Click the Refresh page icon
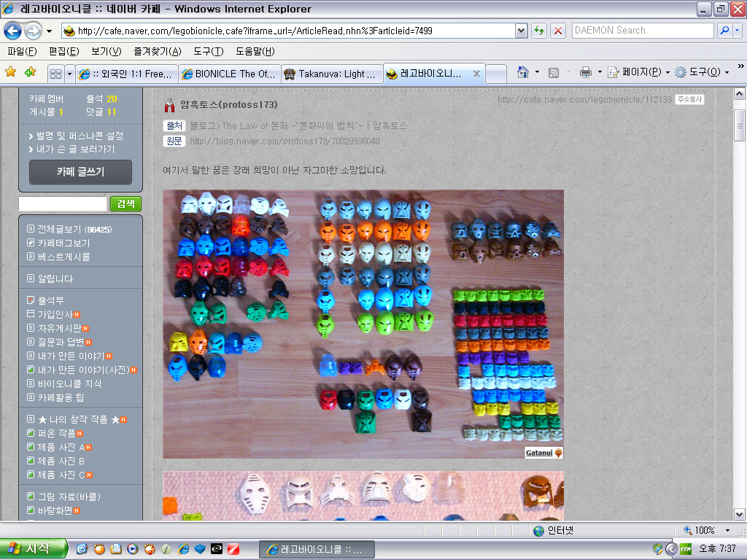Image resolution: width=747 pixels, height=560 pixels. pyautogui.click(x=539, y=31)
